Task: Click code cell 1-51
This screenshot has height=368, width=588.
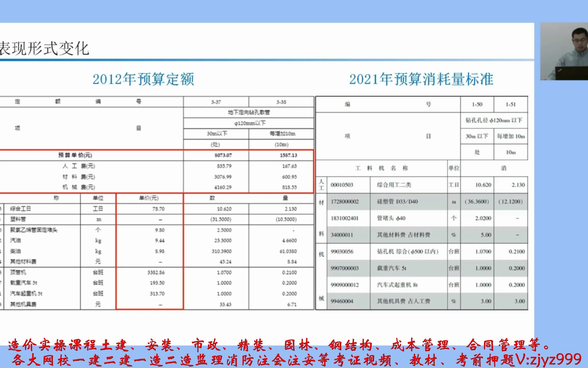Action: click(x=511, y=104)
